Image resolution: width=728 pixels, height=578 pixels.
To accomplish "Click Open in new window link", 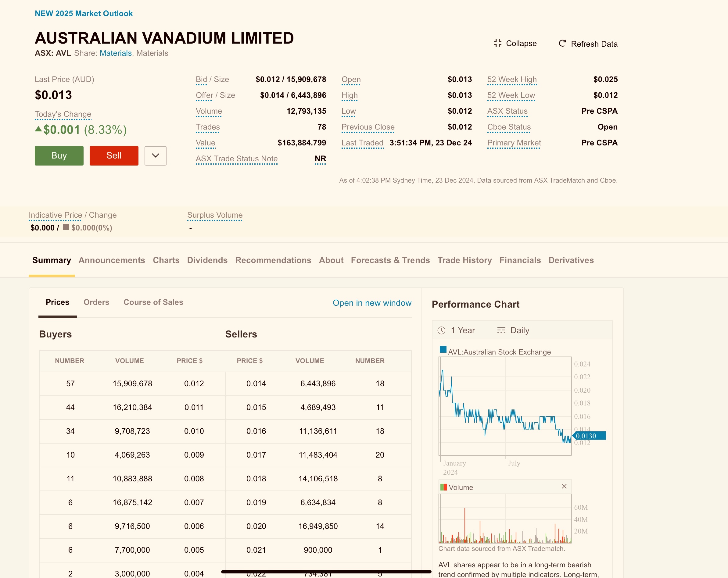I will click(x=372, y=303).
